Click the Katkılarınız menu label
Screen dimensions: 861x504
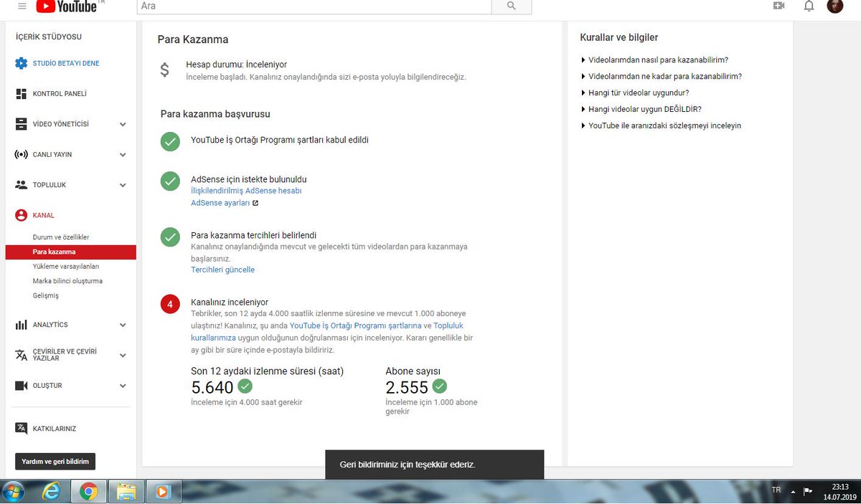55,429
